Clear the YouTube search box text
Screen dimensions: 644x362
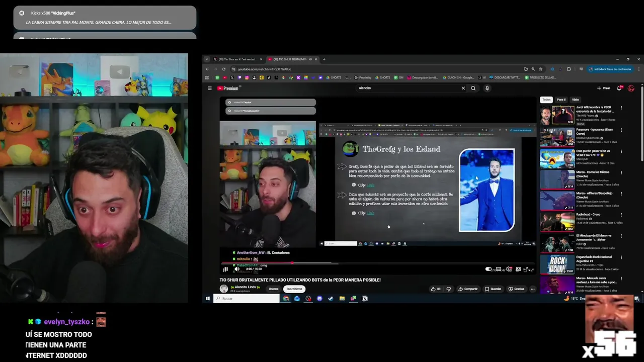pyautogui.click(x=463, y=88)
